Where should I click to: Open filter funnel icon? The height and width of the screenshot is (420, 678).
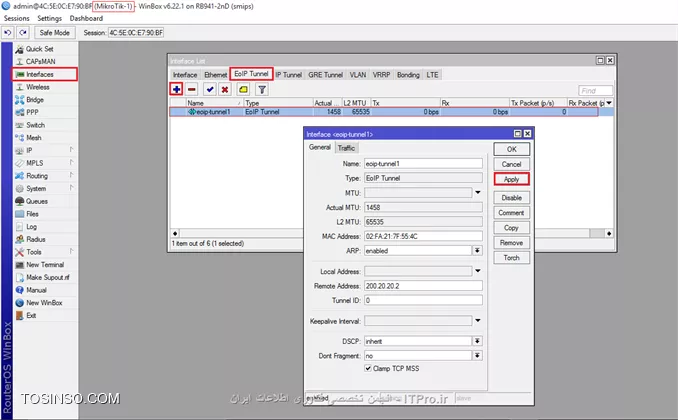262,90
